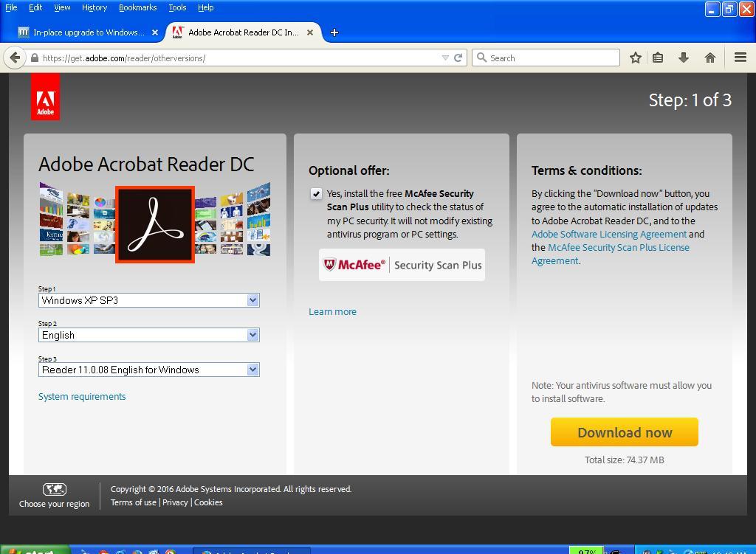Open the Bookmarks menu
Viewport: 756px width, 554px height.
[x=138, y=7]
